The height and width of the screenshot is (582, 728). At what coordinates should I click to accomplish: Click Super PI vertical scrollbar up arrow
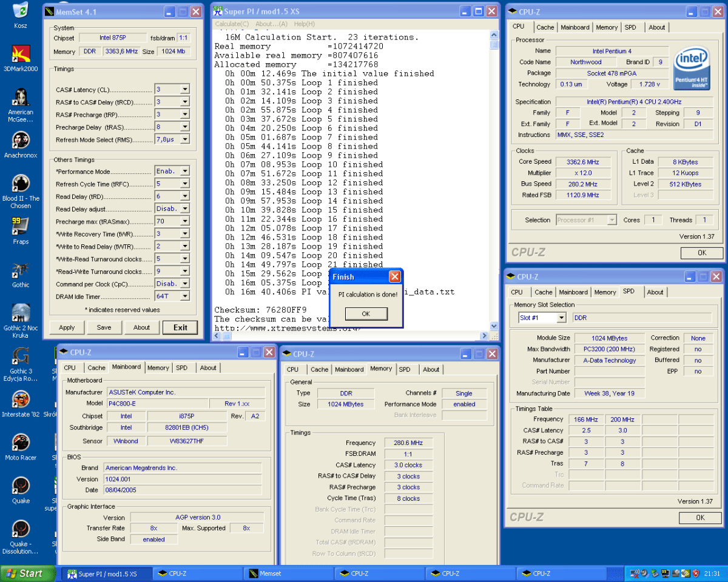coord(493,36)
